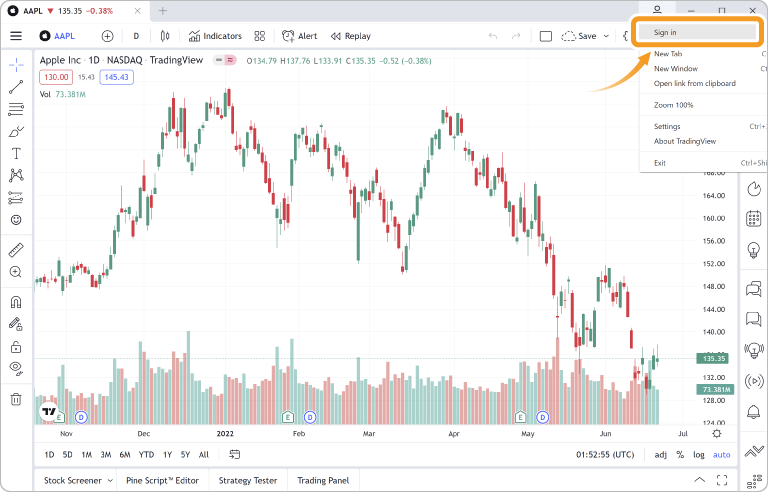
Task: Toggle stay in drawing mode pencil-lock
Action: pos(16,324)
